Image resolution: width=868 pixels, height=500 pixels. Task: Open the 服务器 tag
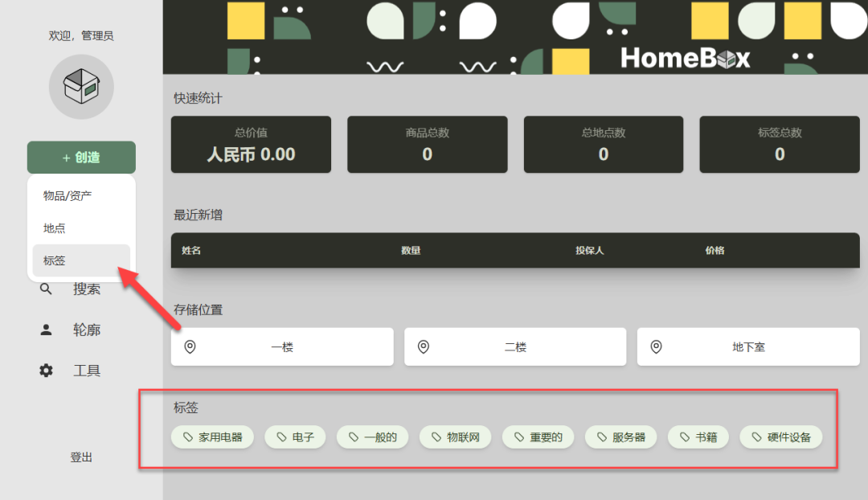coord(620,436)
